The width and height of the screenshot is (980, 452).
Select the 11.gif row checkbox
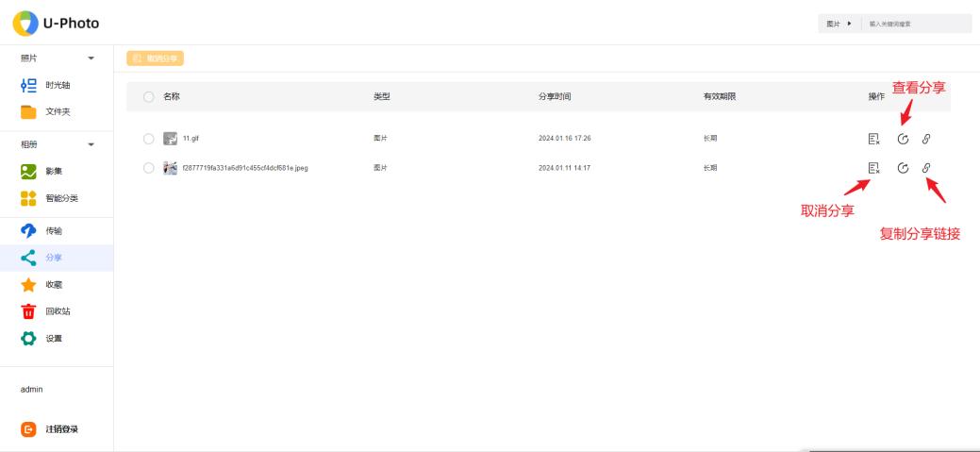(148, 140)
